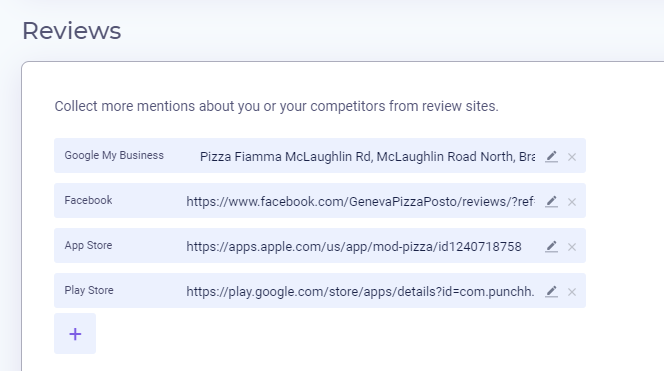Add a new review source with plus button

[75, 334]
